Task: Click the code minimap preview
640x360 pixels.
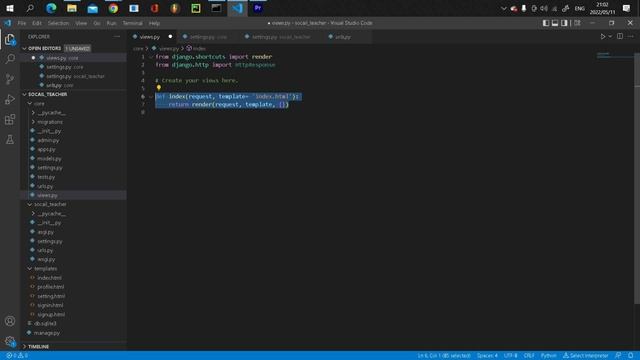Action: (x=614, y=55)
